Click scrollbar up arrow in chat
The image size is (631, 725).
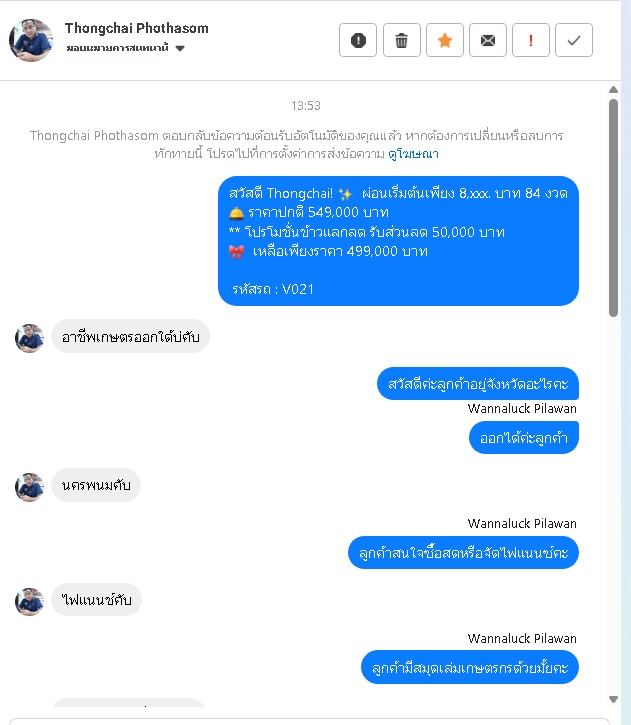(613, 90)
